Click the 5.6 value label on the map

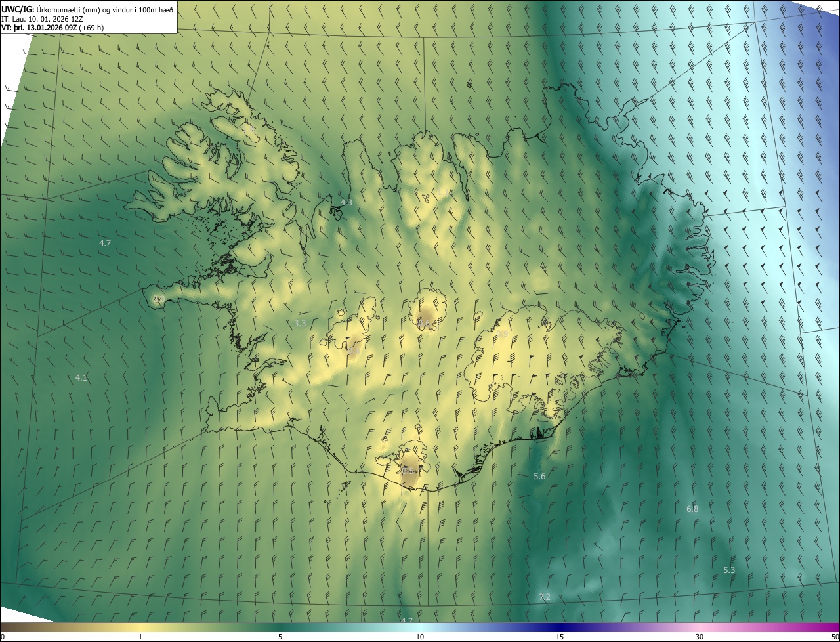point(539,476)
